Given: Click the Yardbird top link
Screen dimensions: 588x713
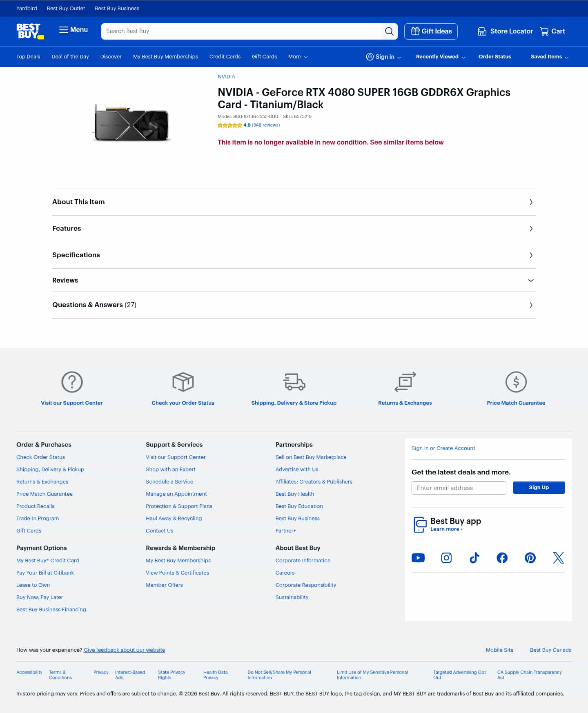Looking at the screenshot, I should pos(27,8).
